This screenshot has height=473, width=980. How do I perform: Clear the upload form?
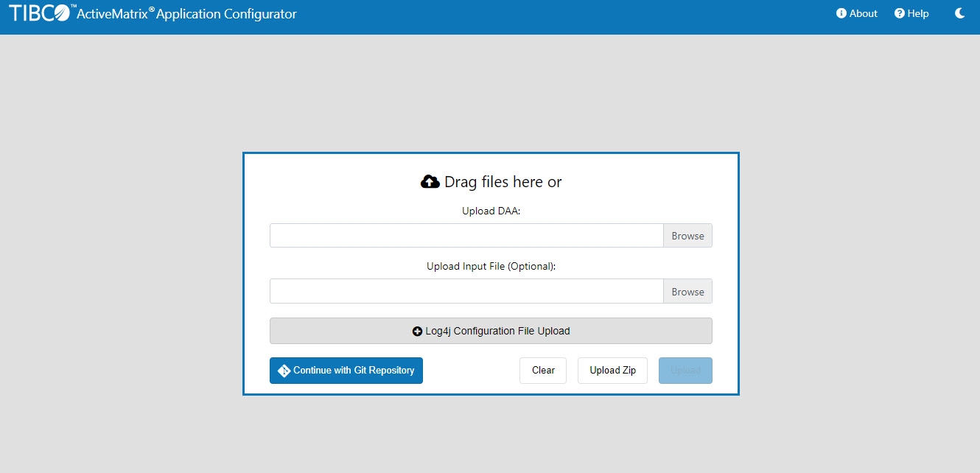pyautogui.click(x=543, y=371)
